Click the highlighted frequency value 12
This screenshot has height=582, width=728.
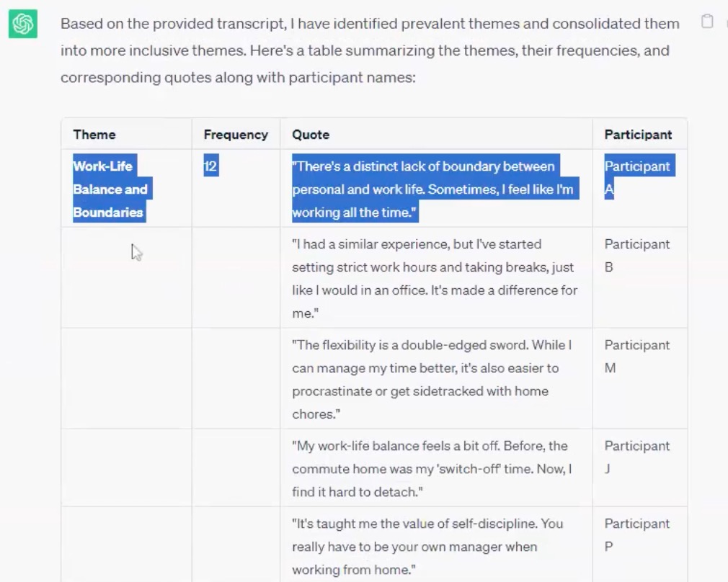coord(210,166)
